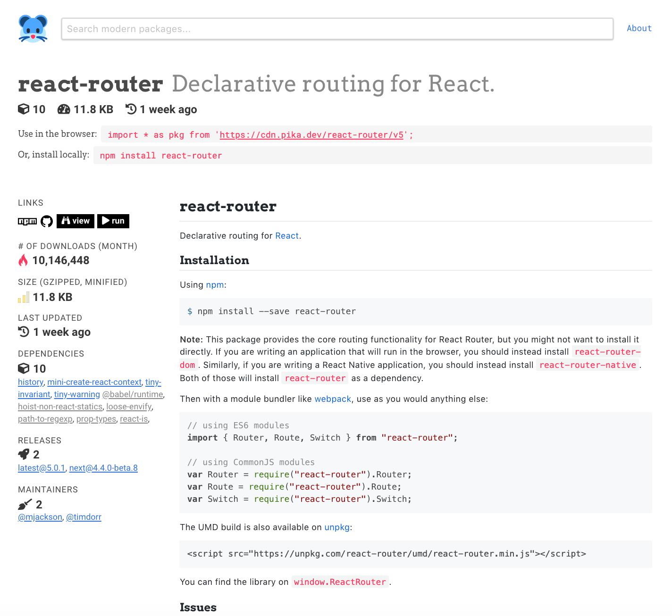Open the cdn.pika.dev react-router URL
This screenshot has height=616, width=672.
click(311, 135)
